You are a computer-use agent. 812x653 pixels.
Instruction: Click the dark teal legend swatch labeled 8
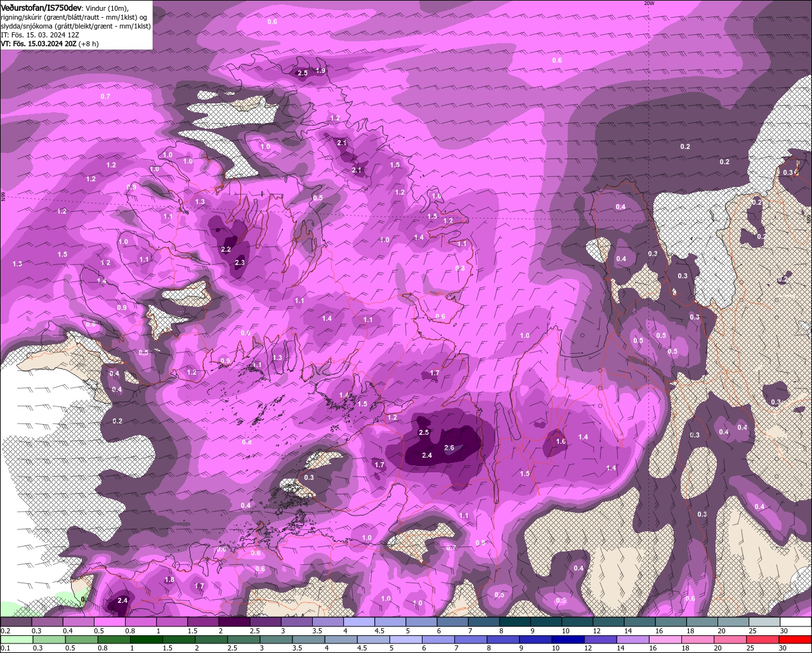click(515, 622)
